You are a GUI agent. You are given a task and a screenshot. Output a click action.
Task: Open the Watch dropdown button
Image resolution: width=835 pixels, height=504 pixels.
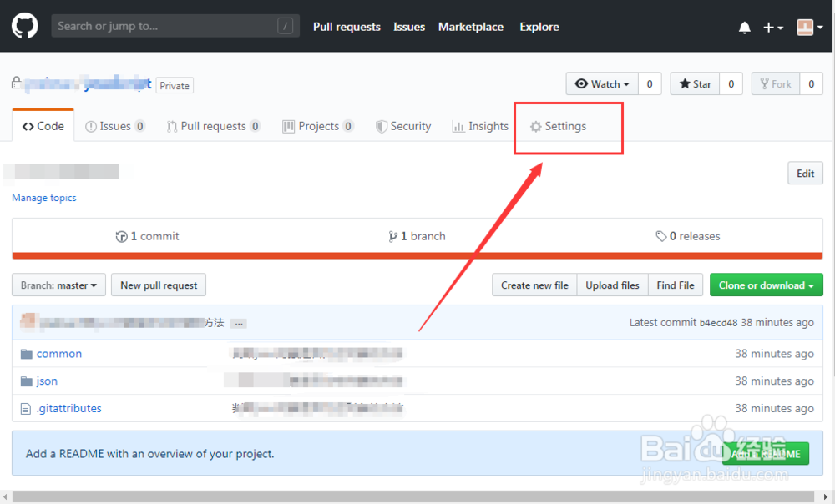click(602, 84)
